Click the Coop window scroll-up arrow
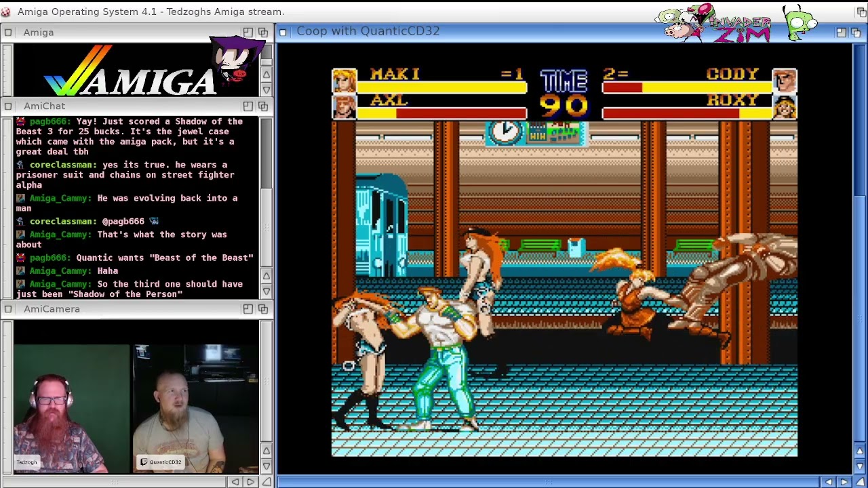Screen dimensions: 868x488 tap(860, 451)
